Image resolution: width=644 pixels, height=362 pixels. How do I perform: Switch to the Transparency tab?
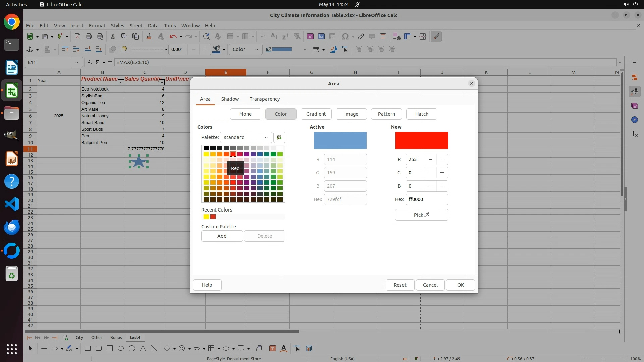pos(264,99)
